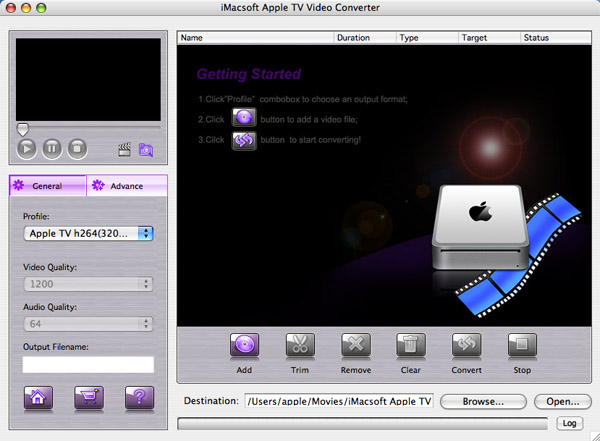The image size is (600, 441).
Task: Open help with the question mark icon
Action: point(140,398)
